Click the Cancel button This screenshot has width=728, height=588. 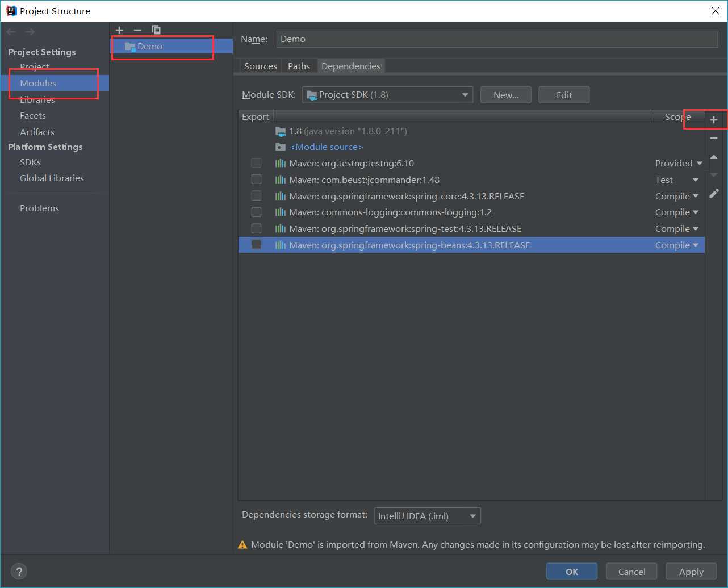point(631,572)
